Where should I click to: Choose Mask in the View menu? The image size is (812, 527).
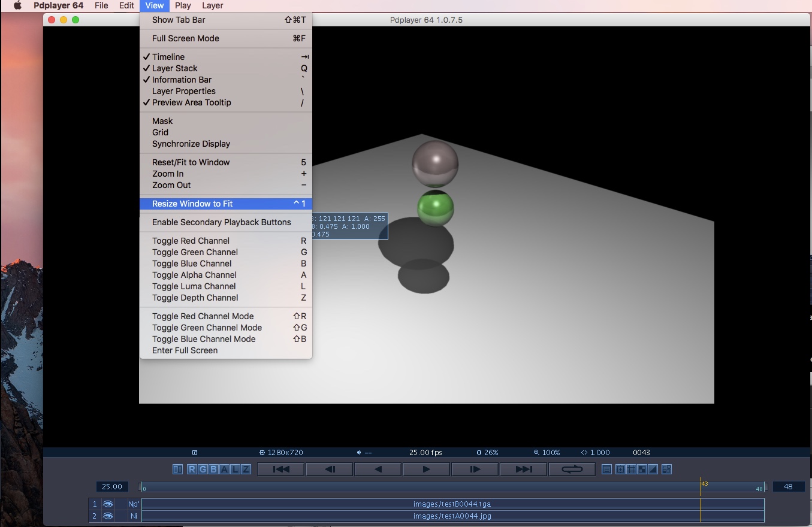(226, 121)
